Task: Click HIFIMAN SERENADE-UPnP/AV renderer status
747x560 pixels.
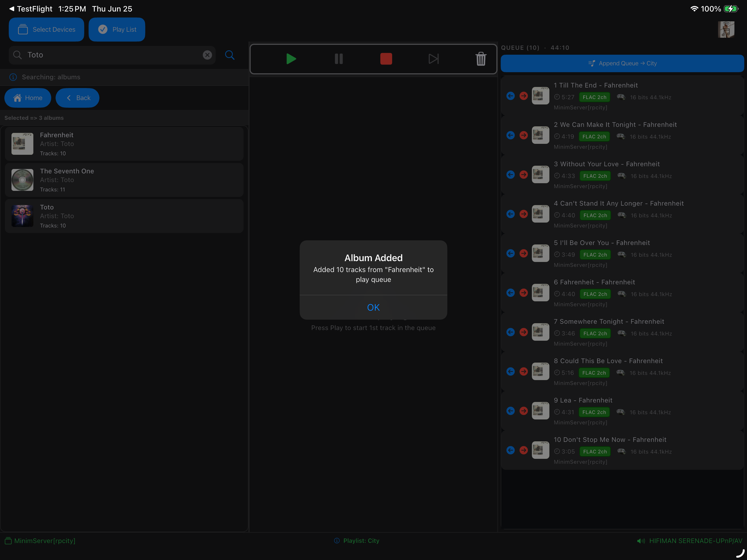Action: coord(689,541)
